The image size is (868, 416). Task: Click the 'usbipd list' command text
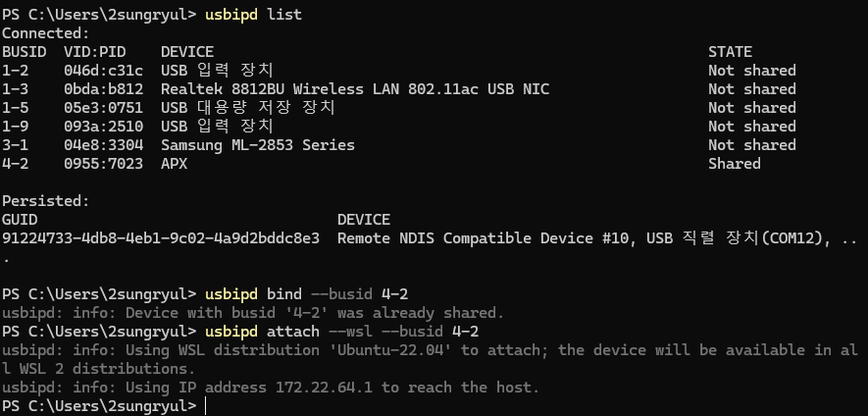(x=253, y=14)
